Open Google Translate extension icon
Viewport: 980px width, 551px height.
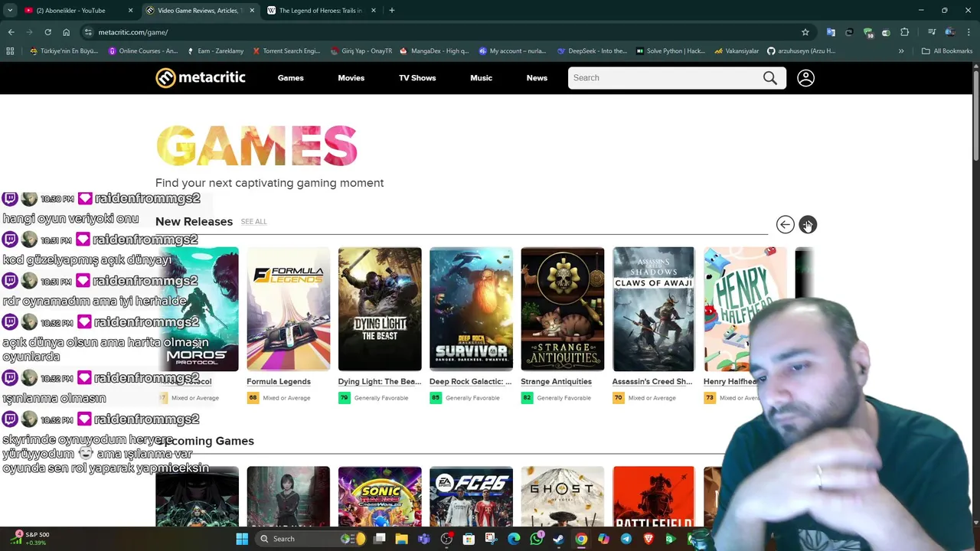pos(831,32)
